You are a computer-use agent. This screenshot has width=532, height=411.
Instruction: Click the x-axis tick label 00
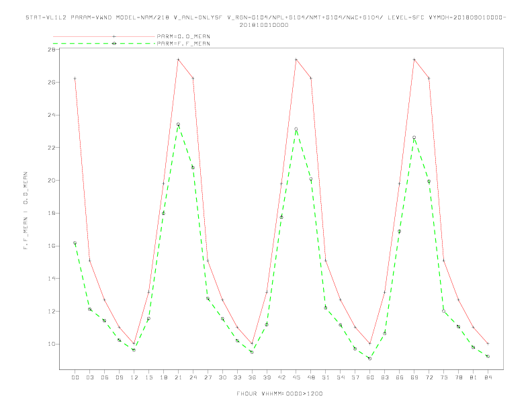coord(75,377)
